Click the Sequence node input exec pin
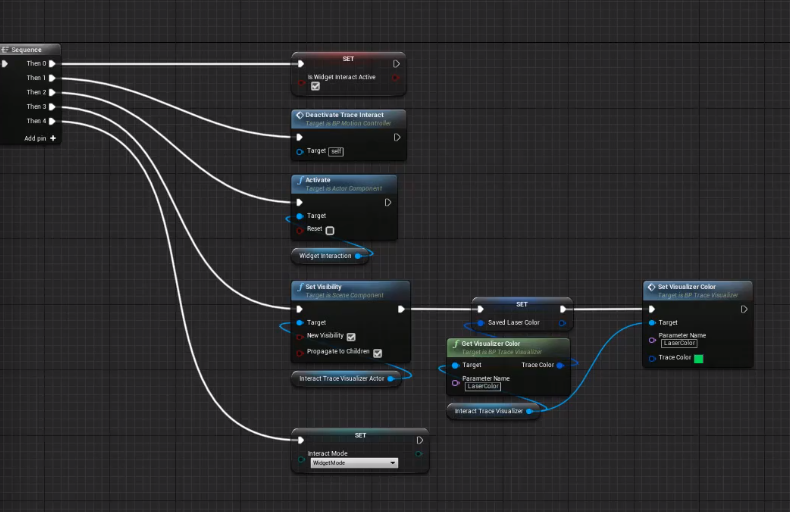The image size is (790, 512). pos(5,63)
